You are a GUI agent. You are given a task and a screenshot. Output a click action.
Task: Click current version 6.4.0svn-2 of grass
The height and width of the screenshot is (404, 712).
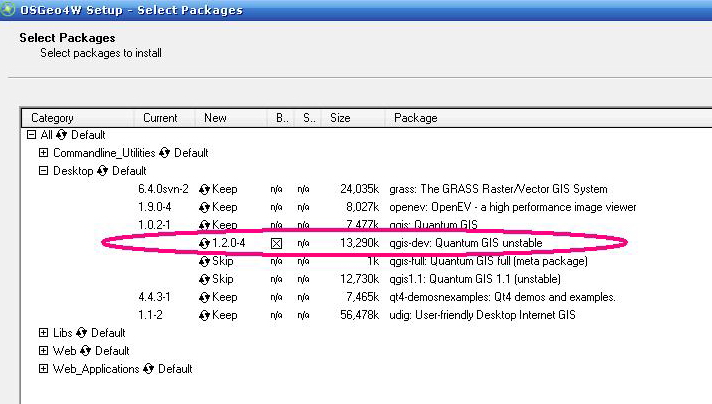point(163,189)
